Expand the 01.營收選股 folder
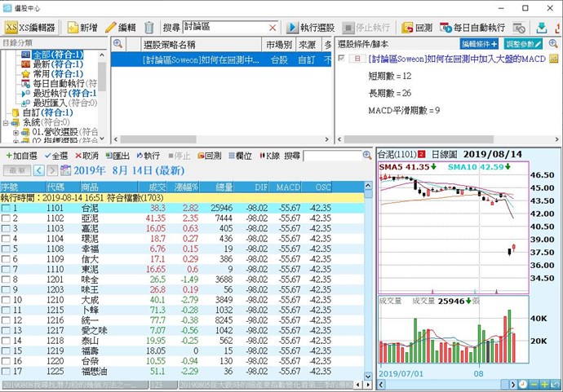Viewport: 563px width, 392px height. point(16,133)
